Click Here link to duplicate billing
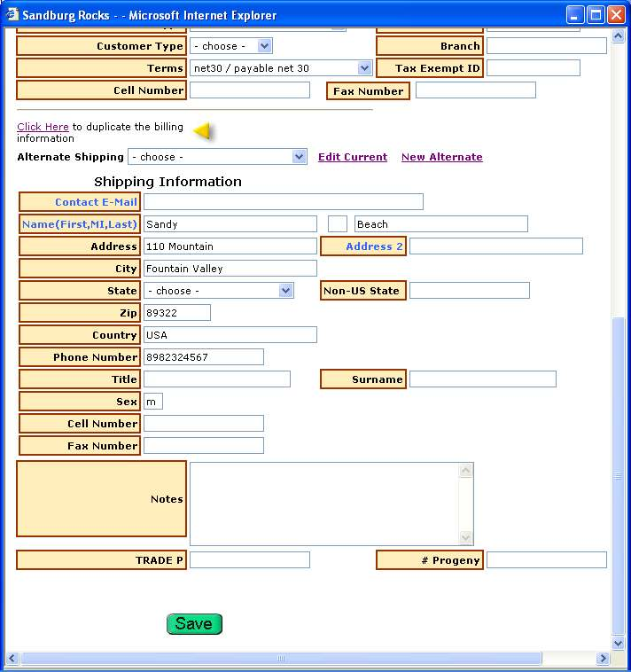This screenshot has width=631, height=672. click(43, 127)
